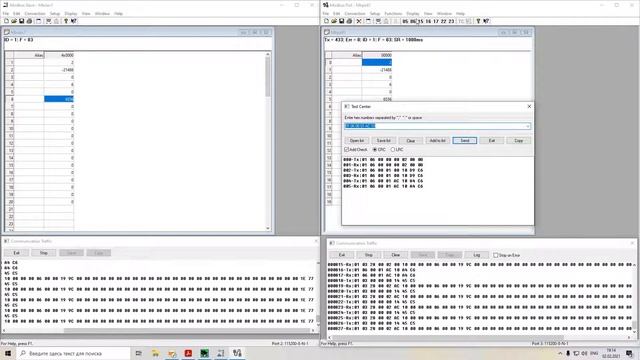
Task: Click the Windows taskbar search box
Action: coord(73,353)
